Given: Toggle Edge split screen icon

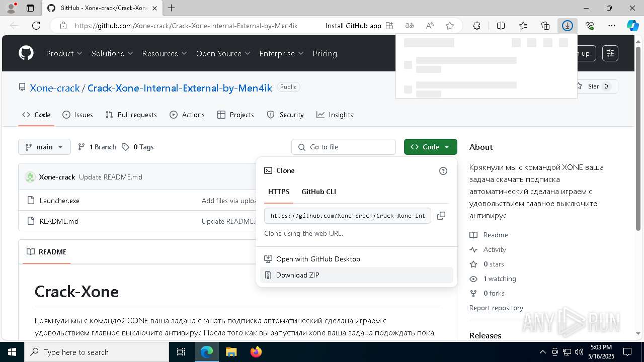Looking at the screenshot, I should (501, 26).
